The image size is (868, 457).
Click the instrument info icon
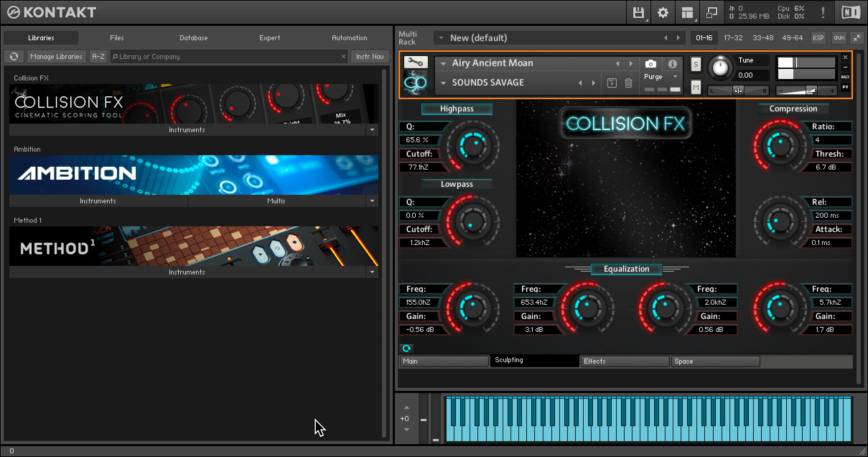[x=672, y=64]
